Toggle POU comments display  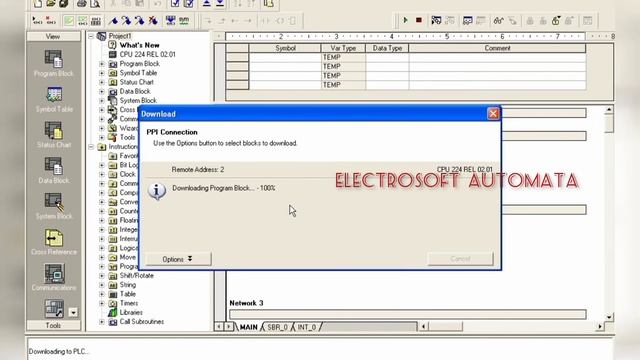(69, 20)
